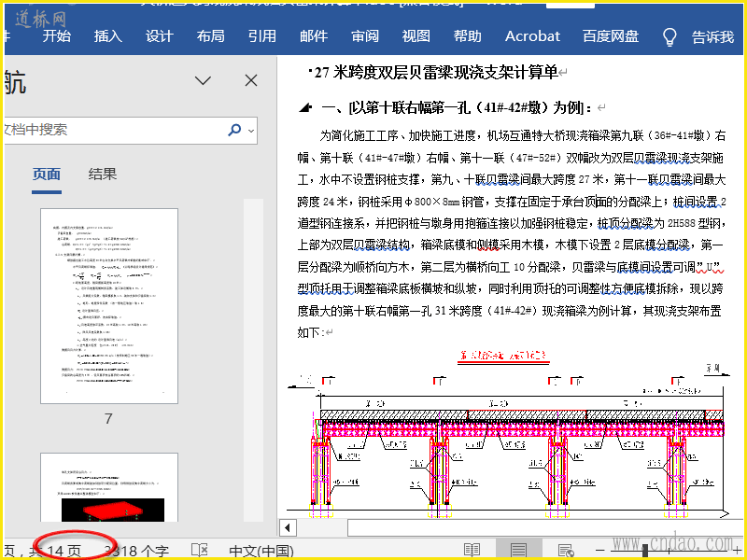Viewport: 747px width, 560px height.
Task: Select page 7 thumbnail
Action: [109, 306]
